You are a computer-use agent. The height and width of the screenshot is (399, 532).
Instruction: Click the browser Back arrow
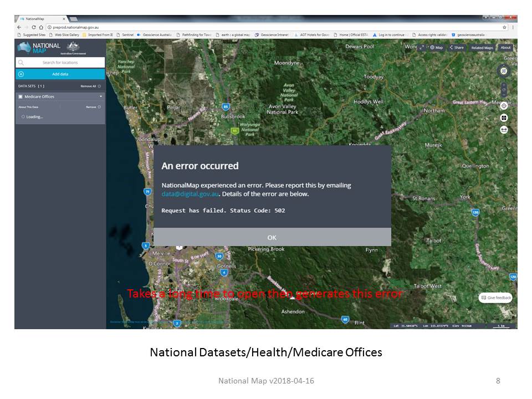click(x=19, y=27)
